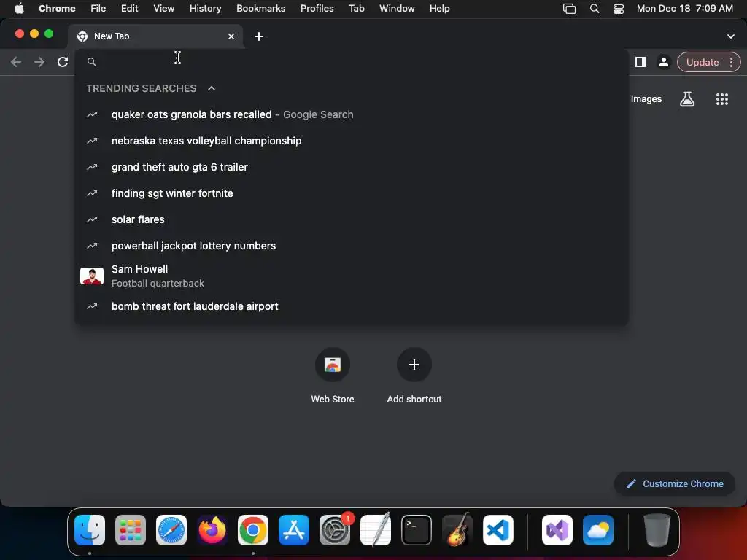747x560 pixels.
Task: Open Launchpad from the dock
Action: pos(131,530)
